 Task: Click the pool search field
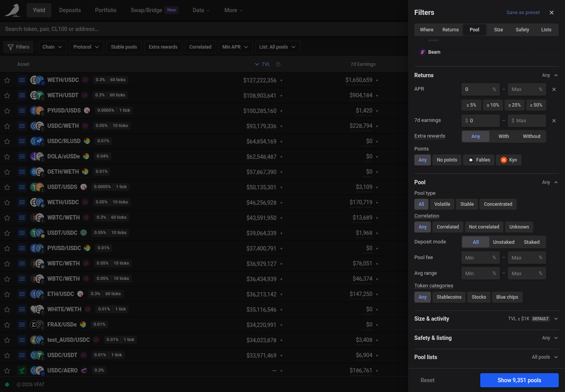coord(204,29)
